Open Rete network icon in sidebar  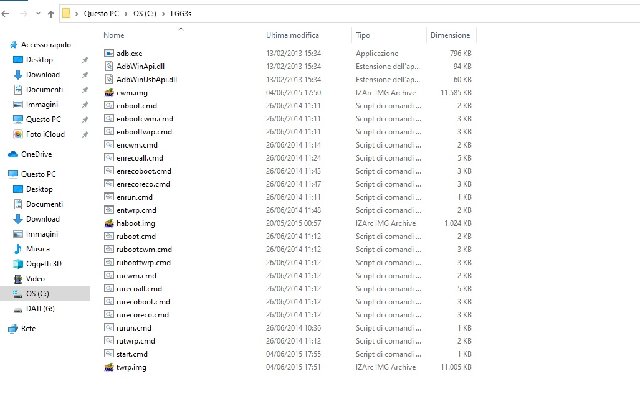coord(13,328)
